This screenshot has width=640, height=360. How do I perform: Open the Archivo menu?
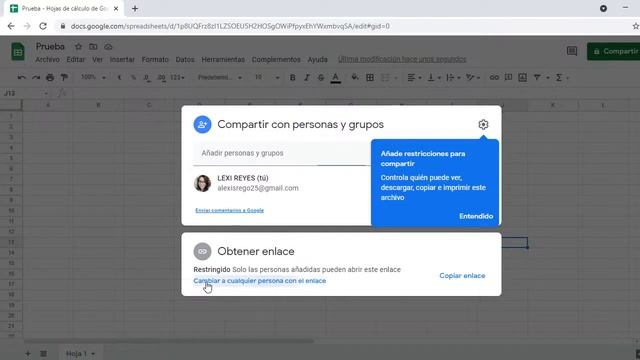47,60
